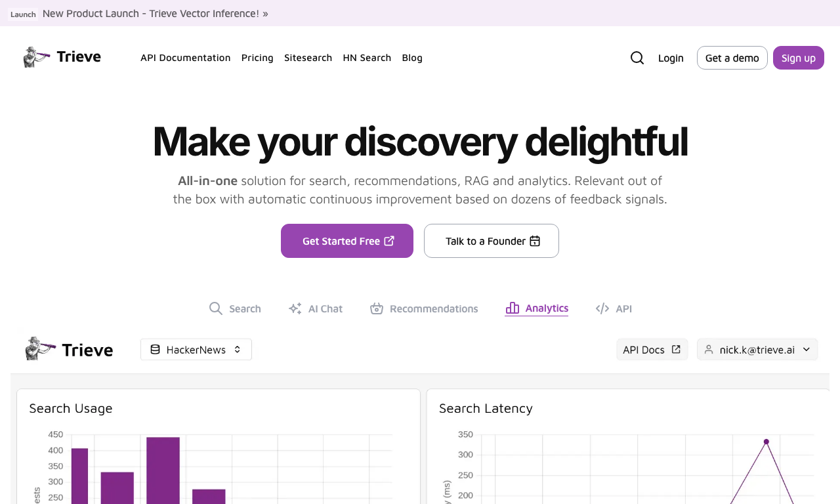This screenshot has width=840, height=504.
Task: Click the basket icon beside Recommendations
Action: [x=377, y=308]
